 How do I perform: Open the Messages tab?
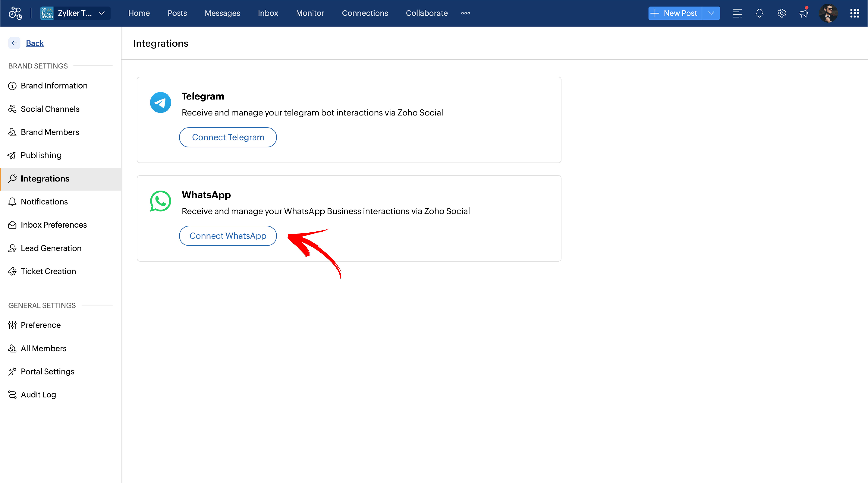(x=222, y=13)
